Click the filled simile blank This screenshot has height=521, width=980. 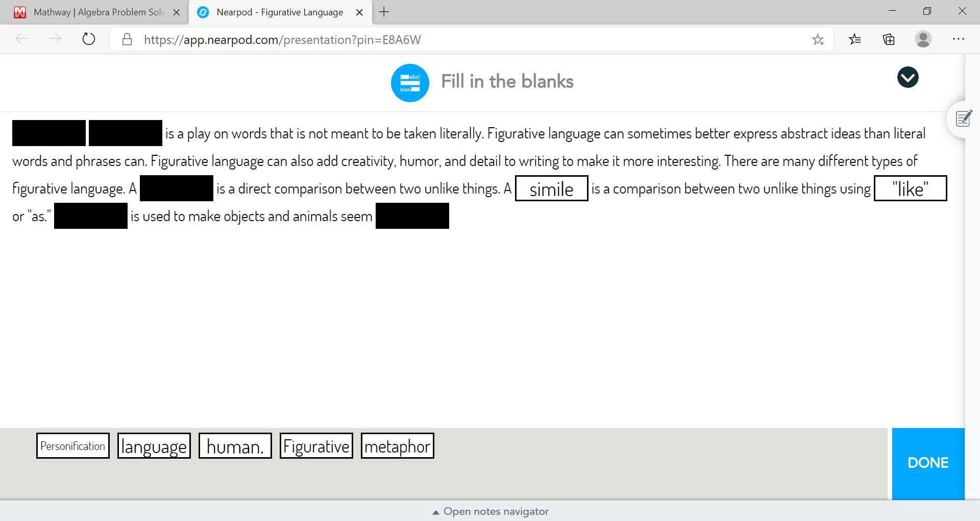551,188
